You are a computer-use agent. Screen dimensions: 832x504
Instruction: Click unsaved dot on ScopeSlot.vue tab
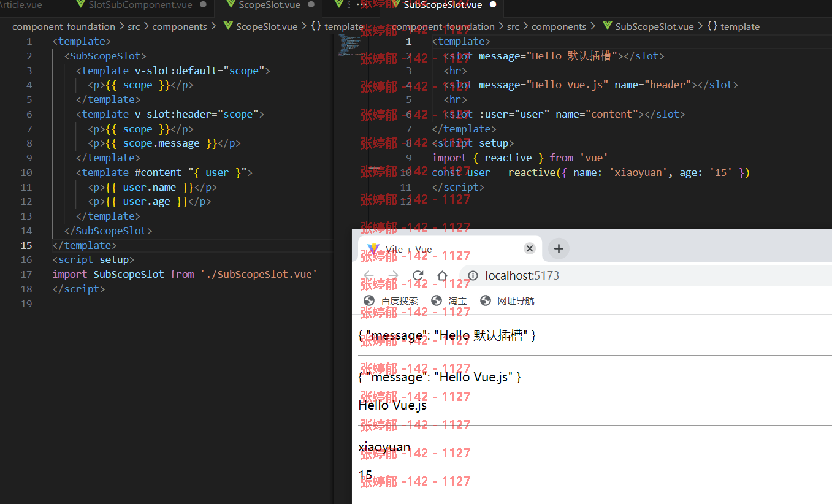pos(311,5)
